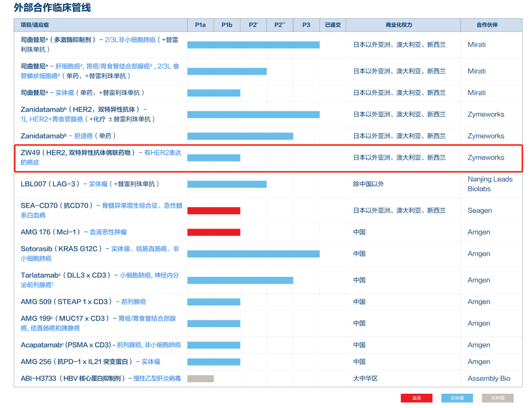Select Amgen in the AMG 256 row
Viewport: 532px width, 408px height.
[x=479, y=362]
